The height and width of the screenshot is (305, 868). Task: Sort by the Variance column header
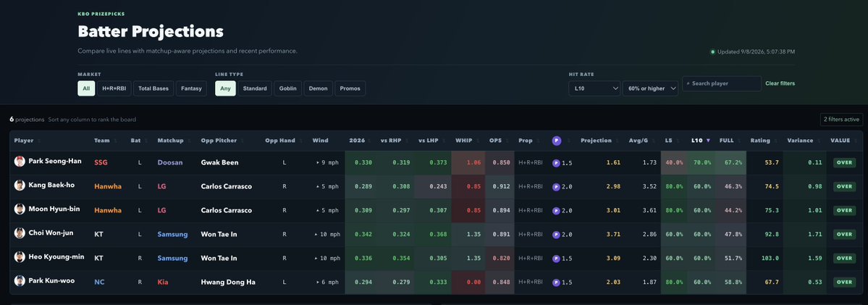tap(804, 141)
